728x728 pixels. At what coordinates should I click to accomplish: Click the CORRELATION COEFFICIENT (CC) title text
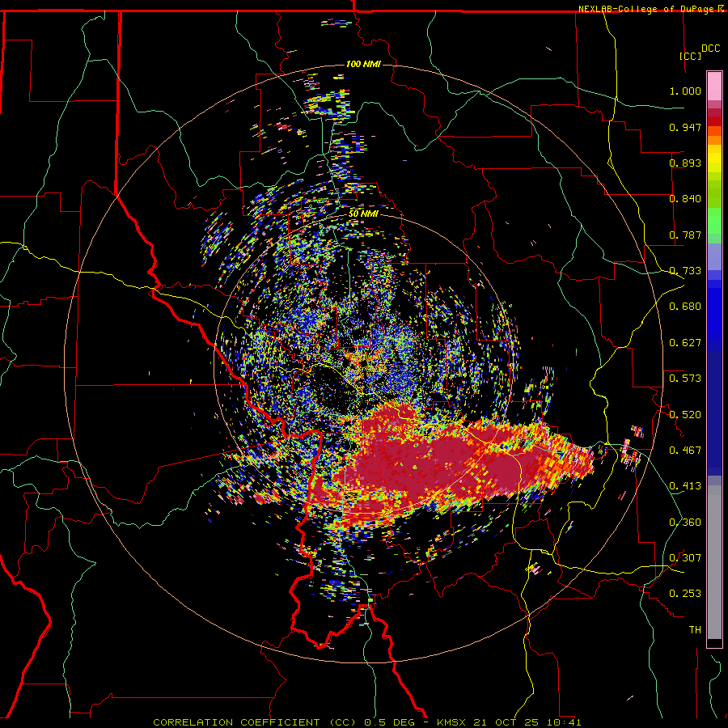pyautogui.click(x=255, y=722)
